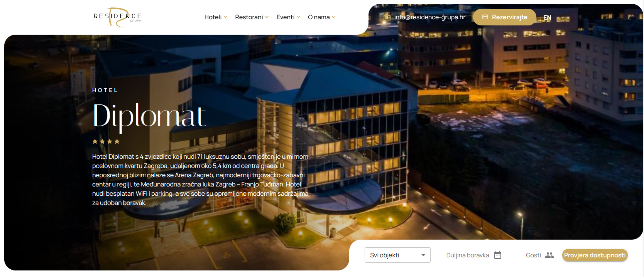Click the four-star hotel rating
The width and height of the screenshot is (644, 277).
coord(106,141)
